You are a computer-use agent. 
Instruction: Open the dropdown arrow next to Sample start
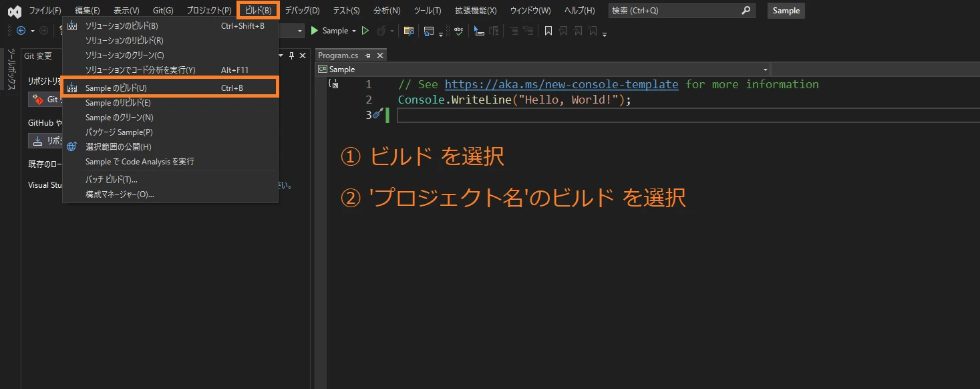click(x=354, y=31)
